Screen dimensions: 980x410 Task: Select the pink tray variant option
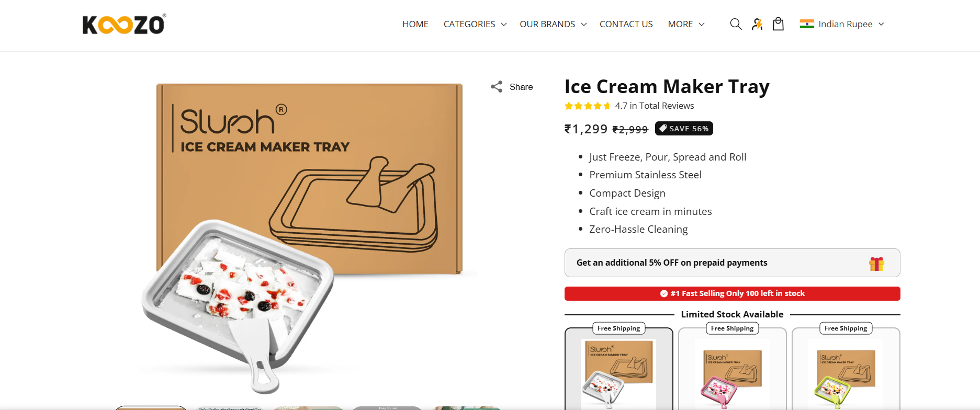(x=733, y=369)
